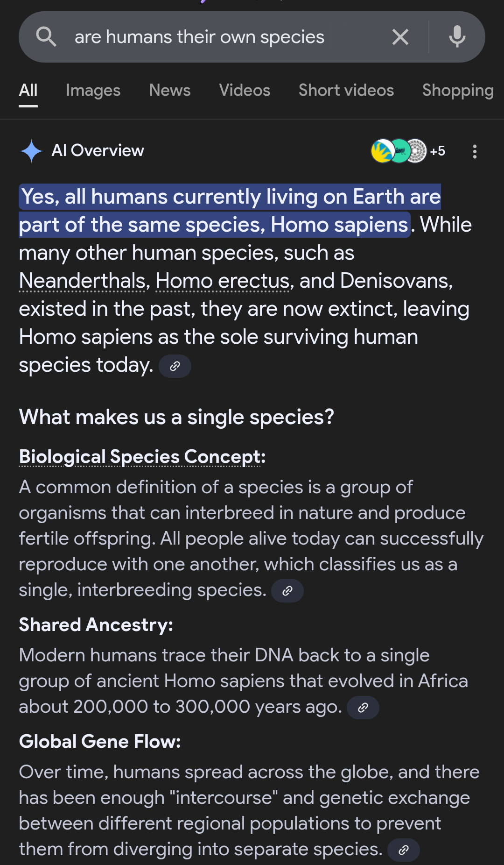
Task: Open source link after '300,000 years ago.'
Action: point(363,708)
